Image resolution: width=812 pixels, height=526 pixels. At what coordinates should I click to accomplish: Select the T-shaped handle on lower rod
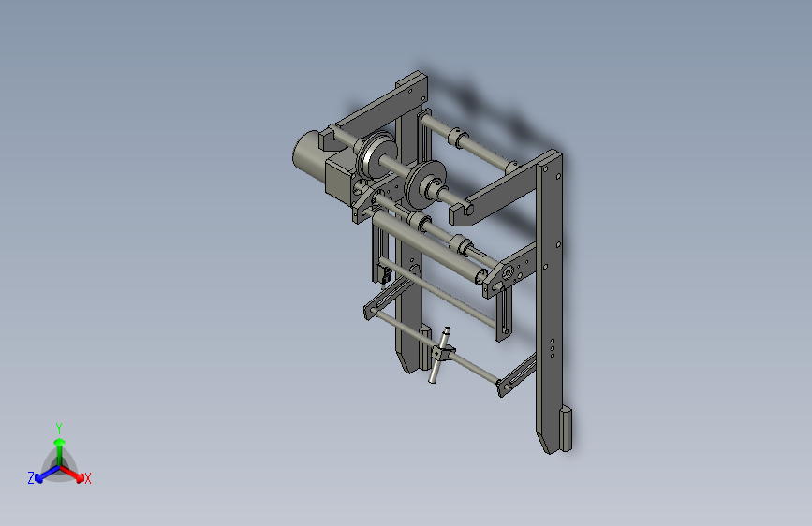coord(441,356)
